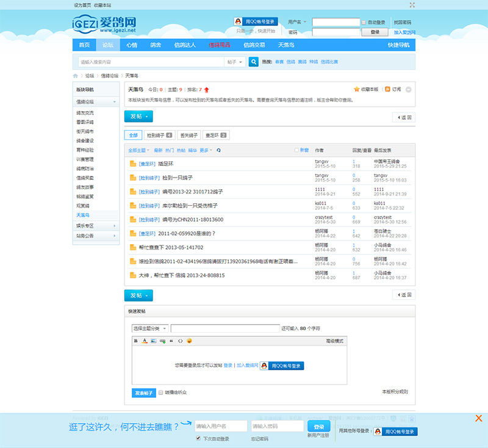Viewport: 488px width, 448px height.
Task: Click the 登录 button in the header login
Action: 375,32
